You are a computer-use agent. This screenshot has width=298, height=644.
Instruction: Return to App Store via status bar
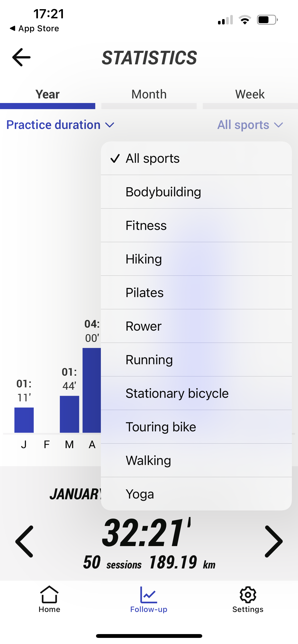tap(34, 28)
